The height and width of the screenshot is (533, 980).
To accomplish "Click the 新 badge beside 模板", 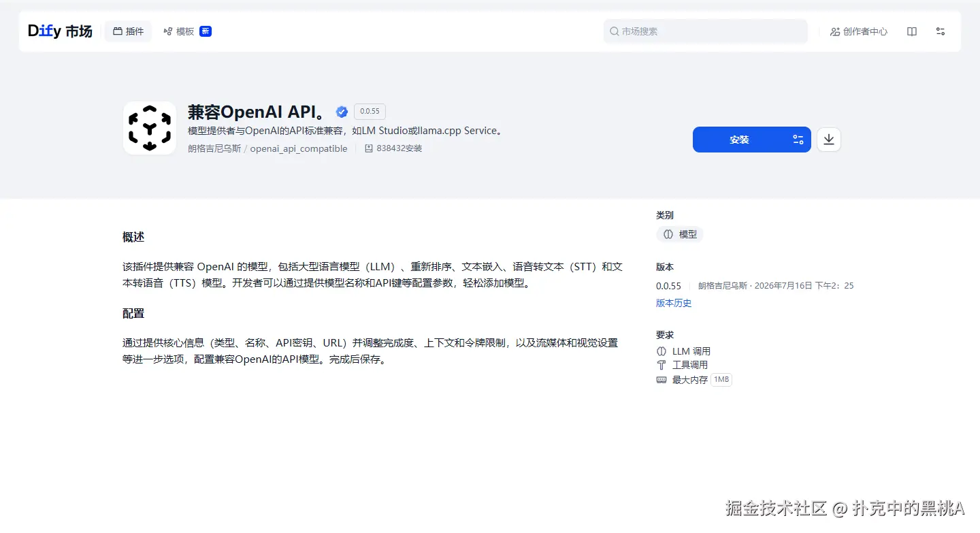I will coord(206,31).
